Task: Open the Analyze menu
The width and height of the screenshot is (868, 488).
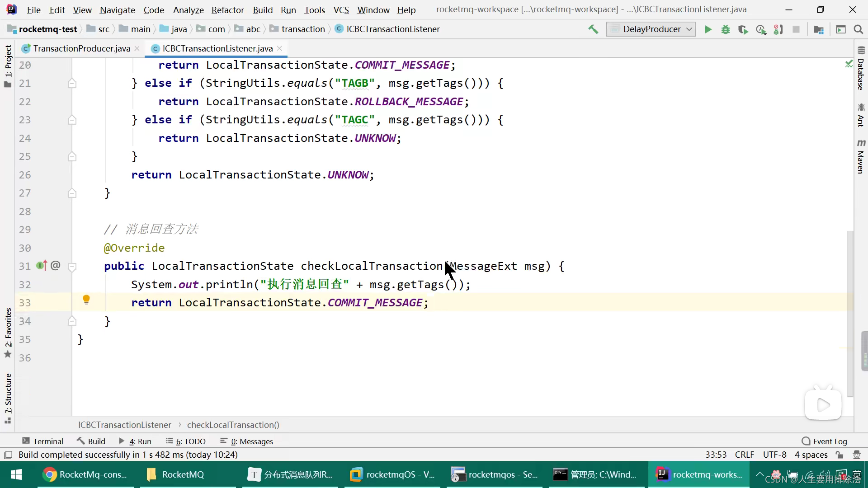Action: click(188, 10)
